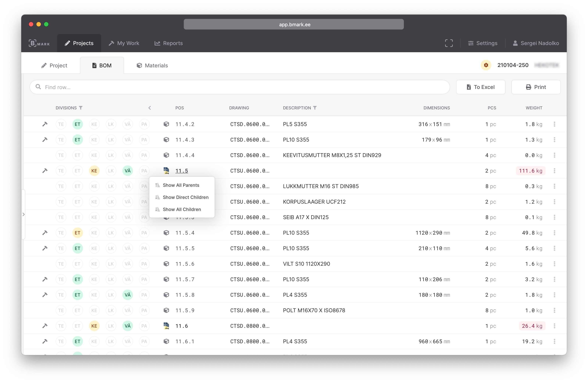Toggle the VÄ division badge on row 11.6

click(127, 326)
